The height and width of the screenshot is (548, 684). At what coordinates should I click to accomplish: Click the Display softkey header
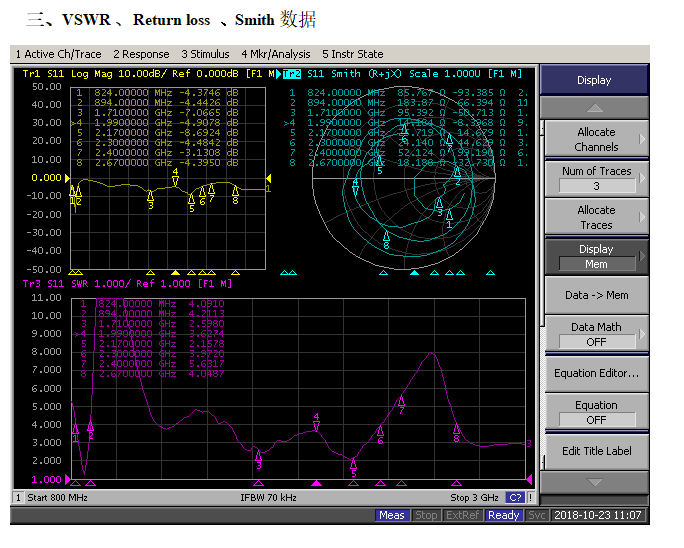point(594,80)
